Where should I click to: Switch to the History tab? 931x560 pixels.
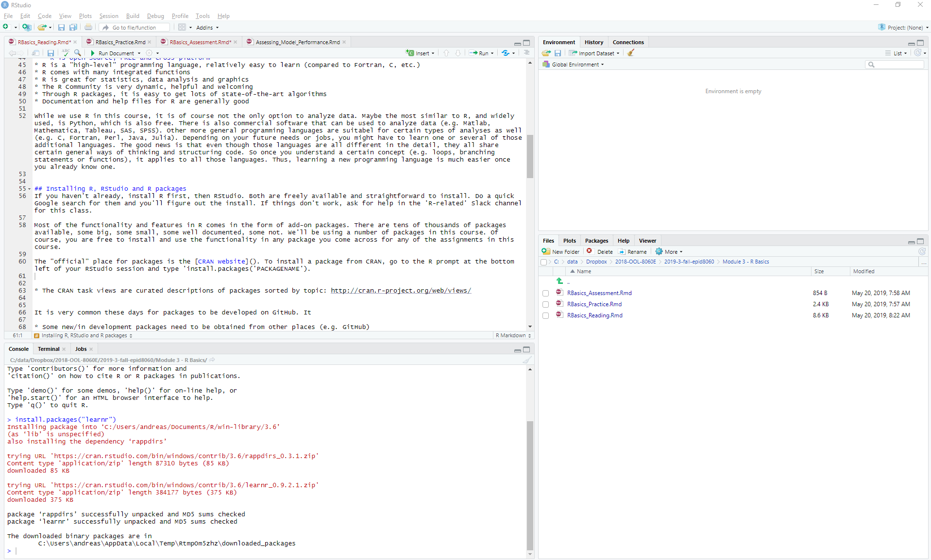[x=593, y=42]
